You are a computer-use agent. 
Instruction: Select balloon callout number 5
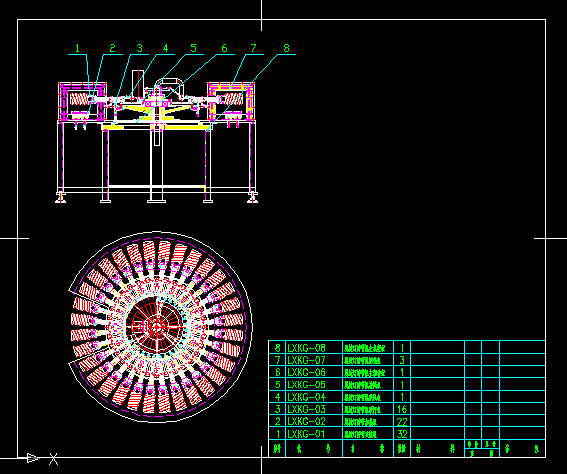pyautogui.click(x=193, y=48)
